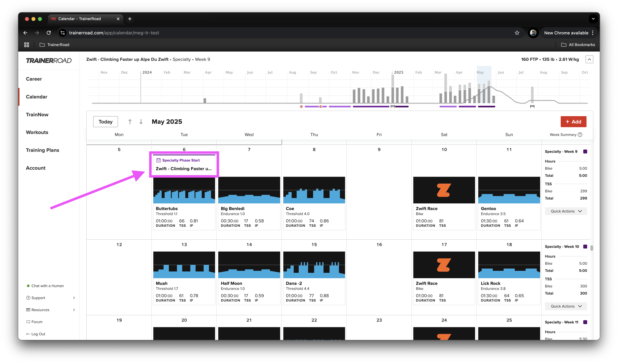
Task: Click the browser forward arrow
Action: tap(37, 33)
